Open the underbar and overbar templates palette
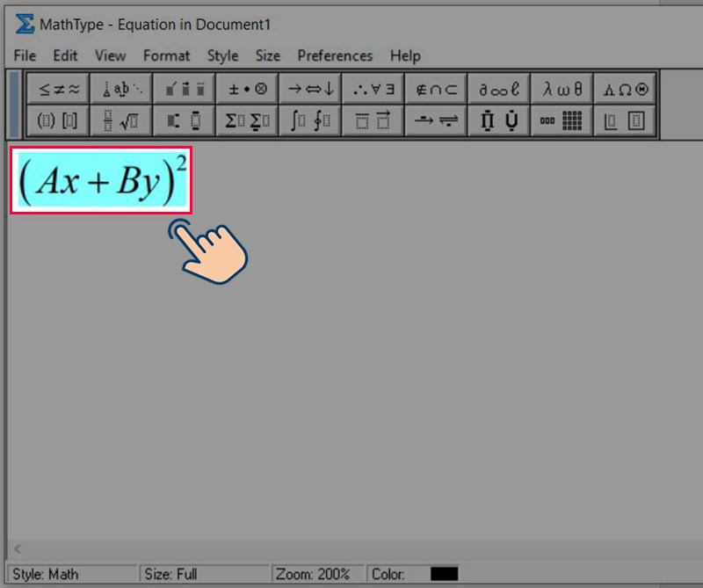703x588 pixels. [x=373, y=120]
